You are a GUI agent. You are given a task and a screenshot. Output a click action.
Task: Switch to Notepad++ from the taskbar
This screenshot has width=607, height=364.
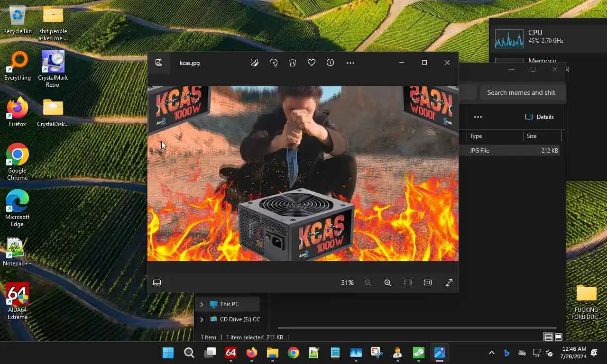(314, 353)
